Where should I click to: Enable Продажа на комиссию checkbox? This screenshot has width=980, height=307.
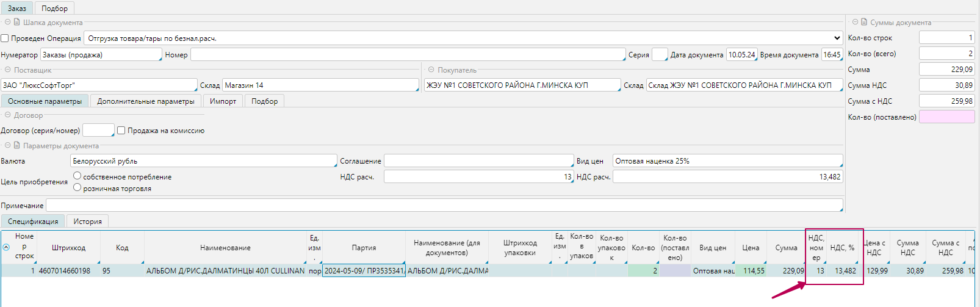[x=121, y=131]
